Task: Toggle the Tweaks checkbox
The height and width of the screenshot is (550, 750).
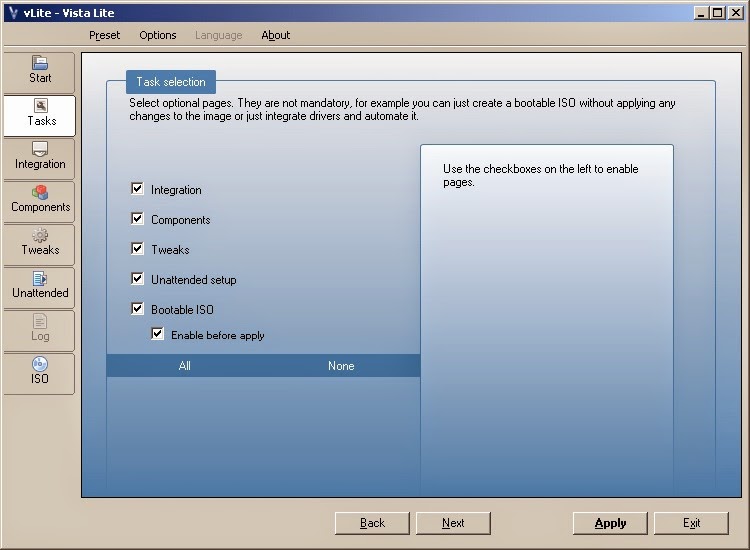Action: 137,249
